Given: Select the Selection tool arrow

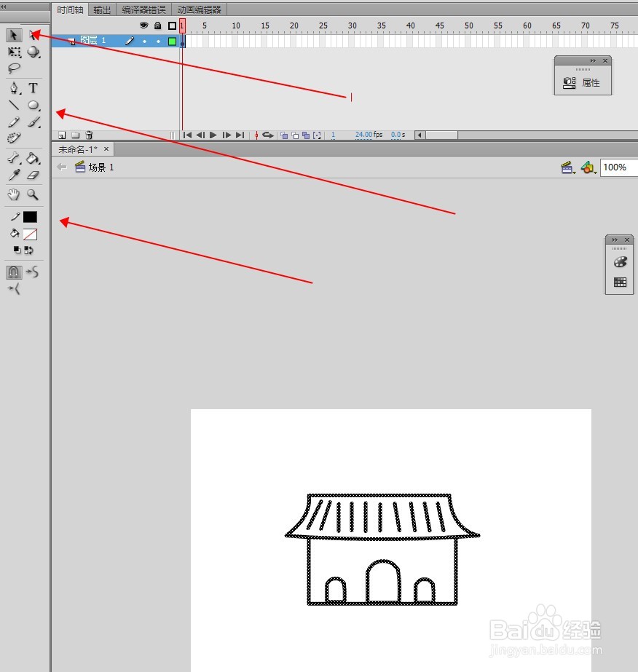Looking at the screenshot, I should point(13,35).
